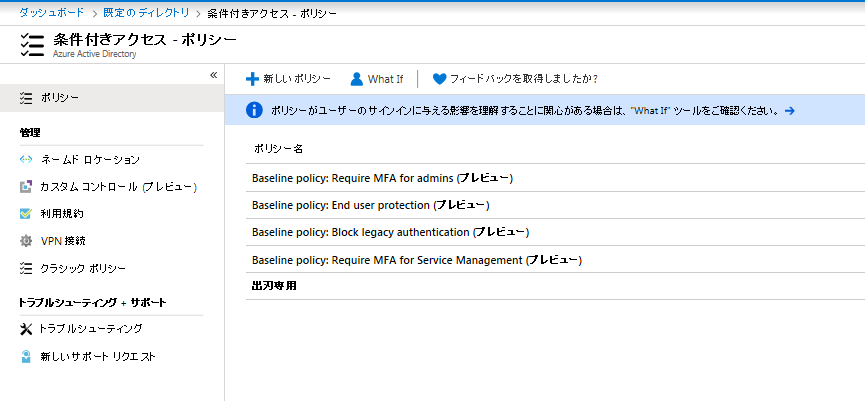Go to ダッシュボード breadcrumb
Screen dimensions: 865x401
(x=52, y=12)
